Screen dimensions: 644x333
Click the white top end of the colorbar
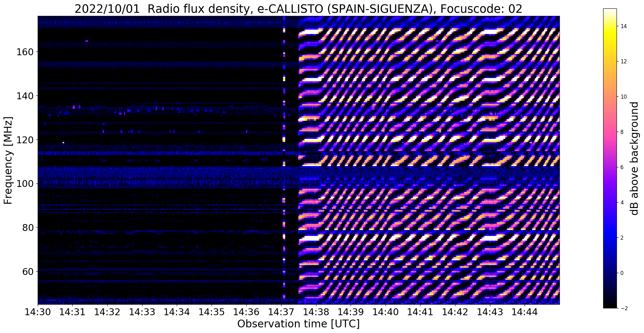pyautogui.click(x=610, y=11)
